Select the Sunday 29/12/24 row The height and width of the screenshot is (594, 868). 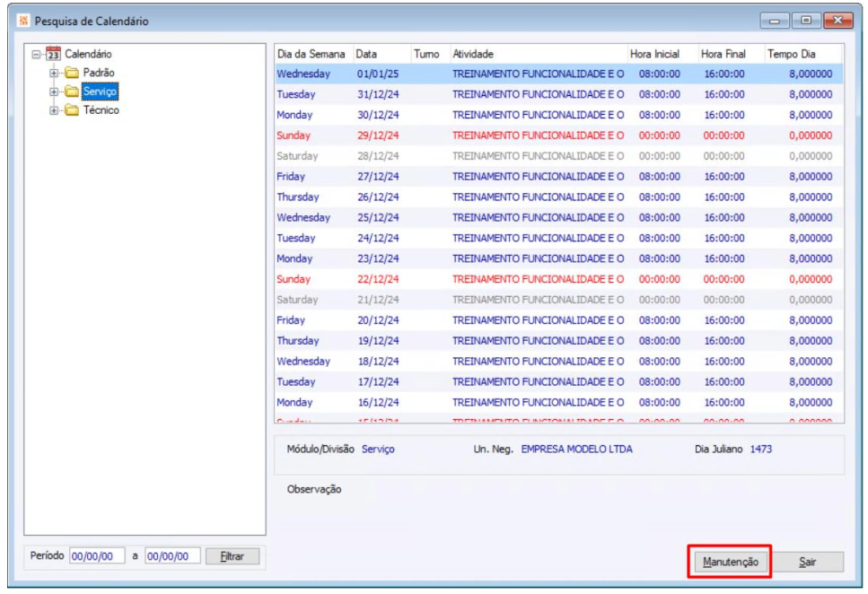click(x=557, y=135)
